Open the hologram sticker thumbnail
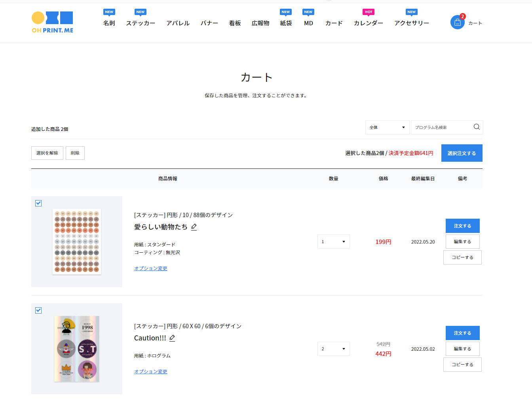This screenshot has height=399, width=532. click(77, 349)
